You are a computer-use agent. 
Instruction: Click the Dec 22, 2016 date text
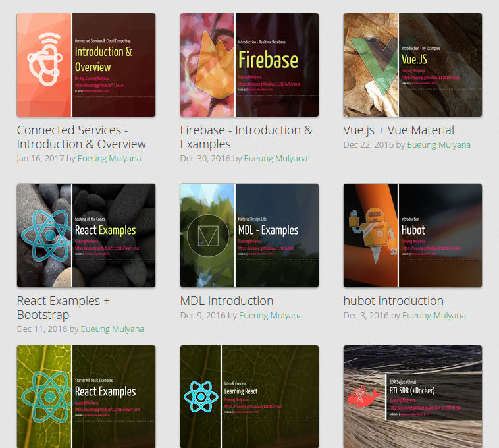click(369, 145)
